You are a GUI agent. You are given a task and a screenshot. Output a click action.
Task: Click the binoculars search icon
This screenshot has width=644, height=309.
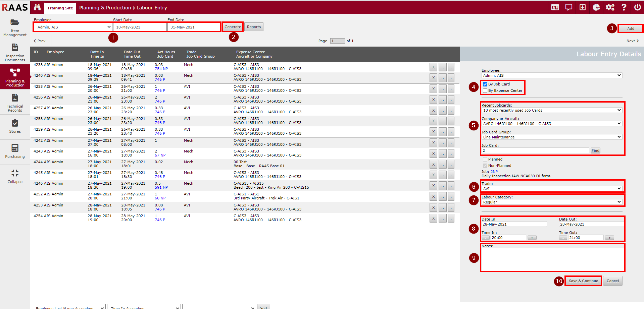click(37, 7)
